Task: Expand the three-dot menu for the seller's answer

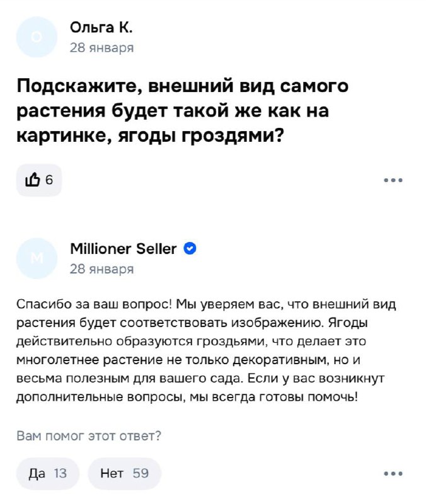Action: click(x=393, y=474)
